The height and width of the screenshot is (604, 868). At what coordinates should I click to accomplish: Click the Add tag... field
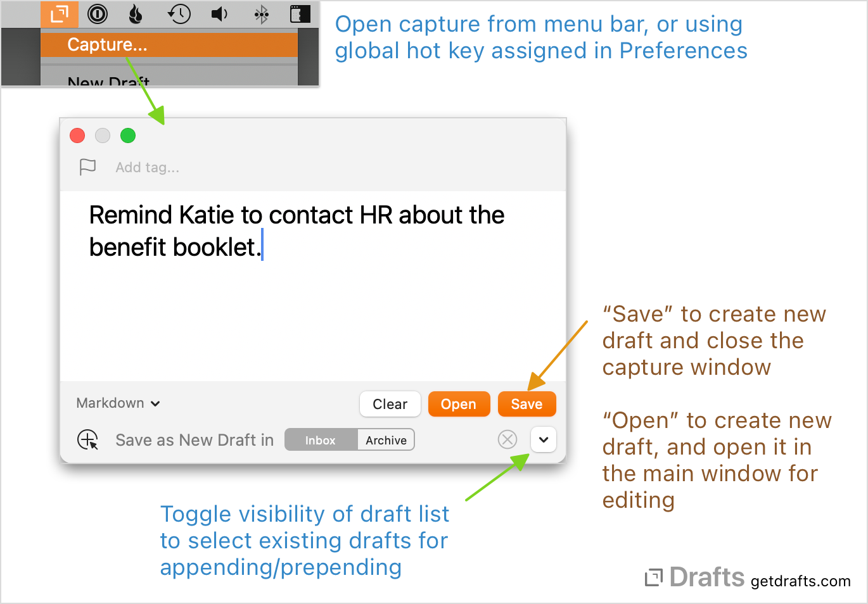[x=148, y=168]
